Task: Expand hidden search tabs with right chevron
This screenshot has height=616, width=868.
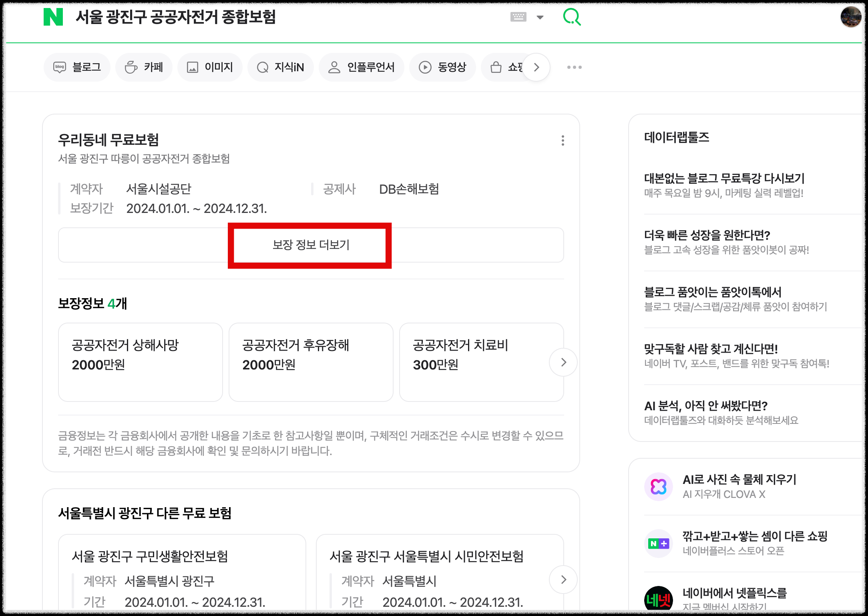Action: tap(536, 67)
